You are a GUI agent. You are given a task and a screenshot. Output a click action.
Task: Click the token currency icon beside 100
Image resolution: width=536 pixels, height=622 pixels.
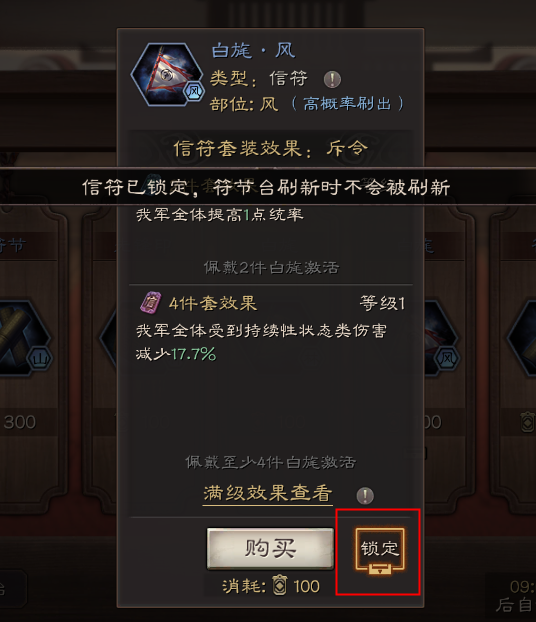(x=280, y=586)
